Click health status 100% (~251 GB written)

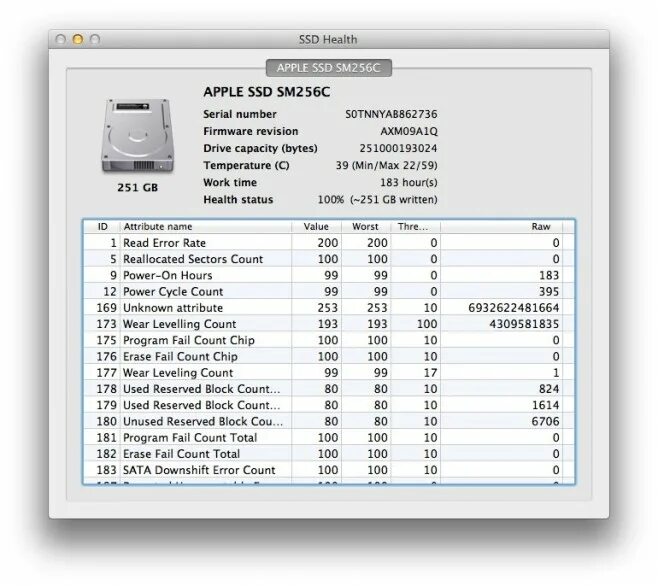pyautogui.click(x=377, y=200)
